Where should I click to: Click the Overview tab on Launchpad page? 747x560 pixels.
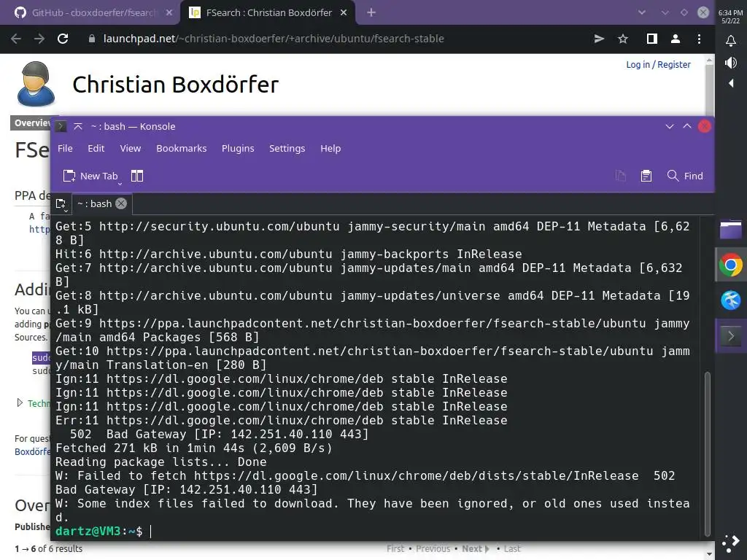point(31,122)
